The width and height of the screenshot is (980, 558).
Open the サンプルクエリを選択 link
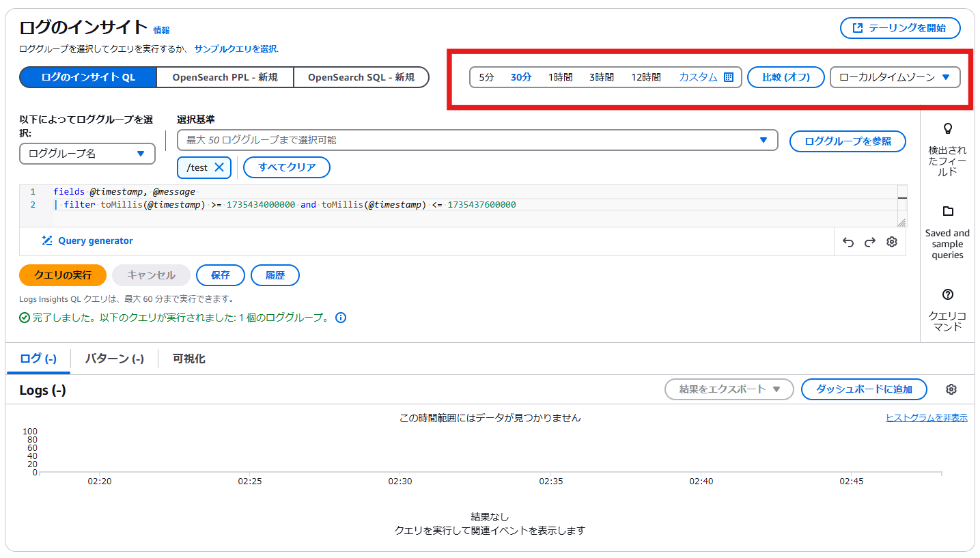(236, 49)
